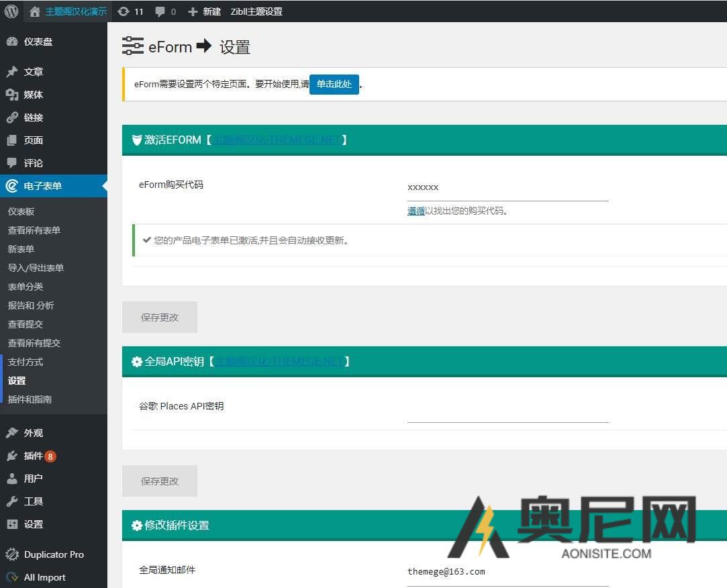This screenshot has width=727, height=588.
Task: Open 查看所有提交 submenu item
Action: click(34, 343)
